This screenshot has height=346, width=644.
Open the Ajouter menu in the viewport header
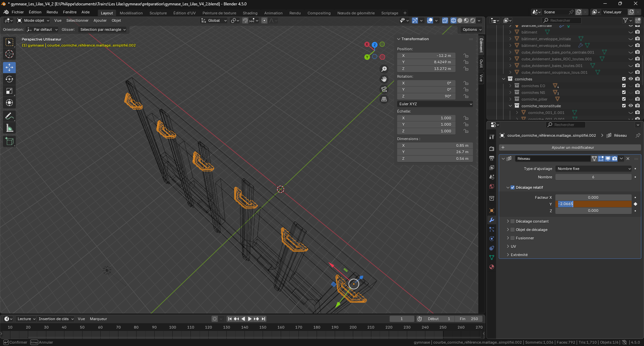(100, 20)
